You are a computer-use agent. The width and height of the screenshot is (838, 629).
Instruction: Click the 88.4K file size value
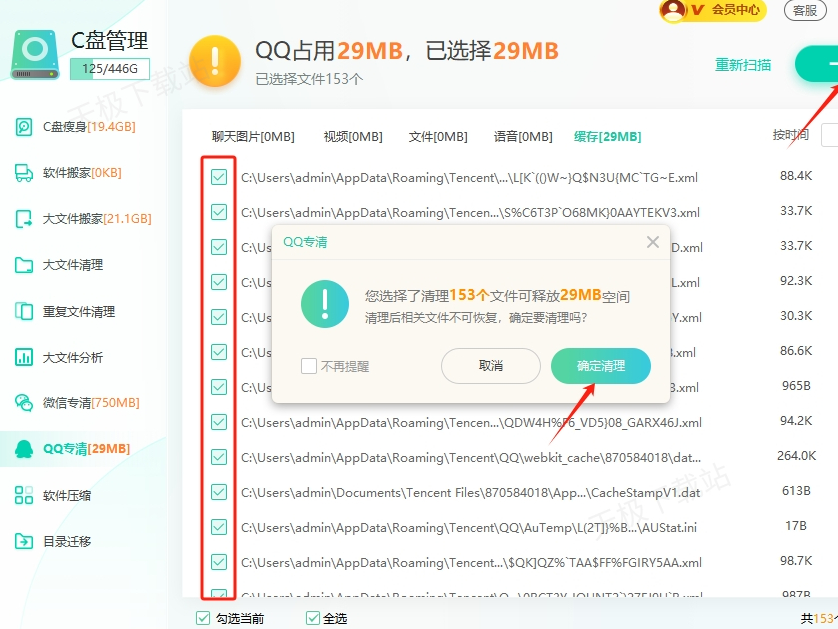pos(796,176)
